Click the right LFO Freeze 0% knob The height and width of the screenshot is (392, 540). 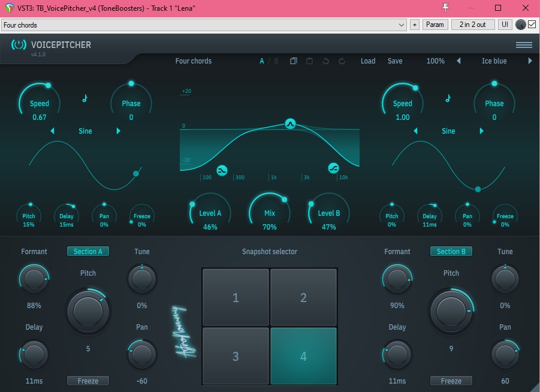[x=505, y=216]
